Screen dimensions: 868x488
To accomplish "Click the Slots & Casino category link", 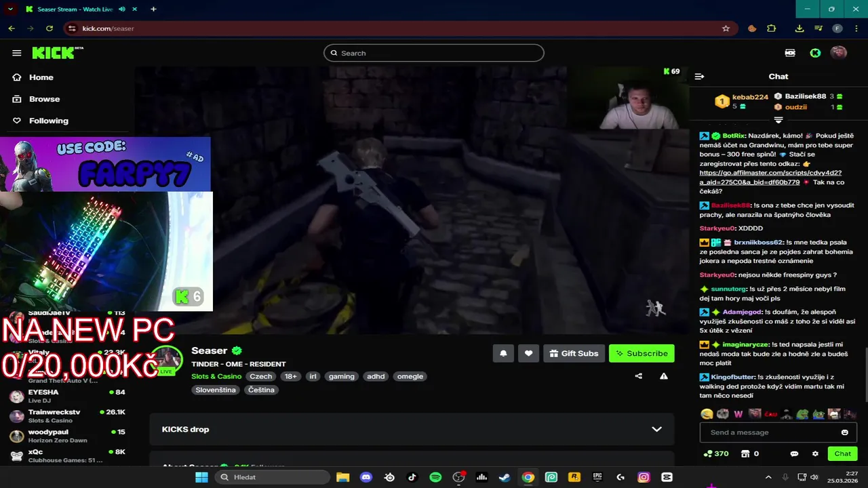I will (x=216, y=376).
